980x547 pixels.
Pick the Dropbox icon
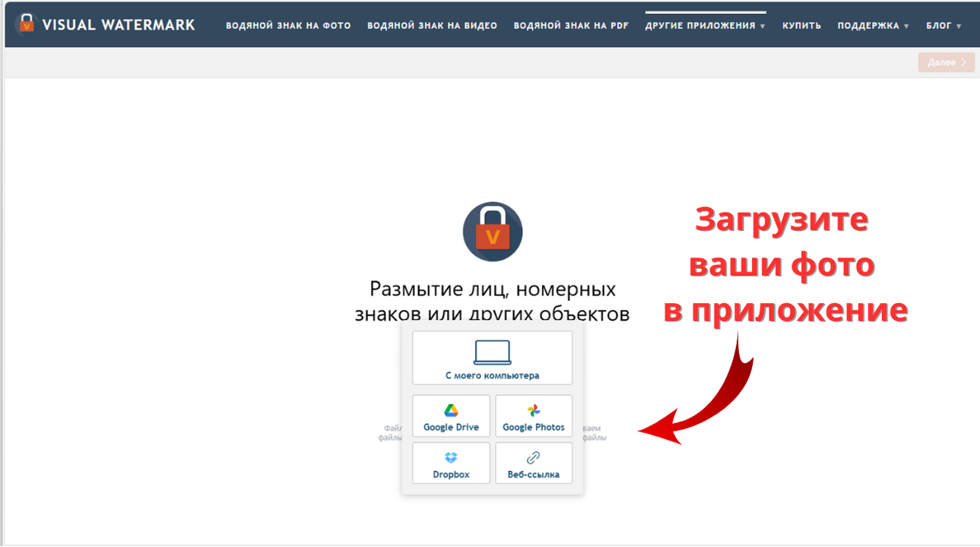click(x=451, y=457)
